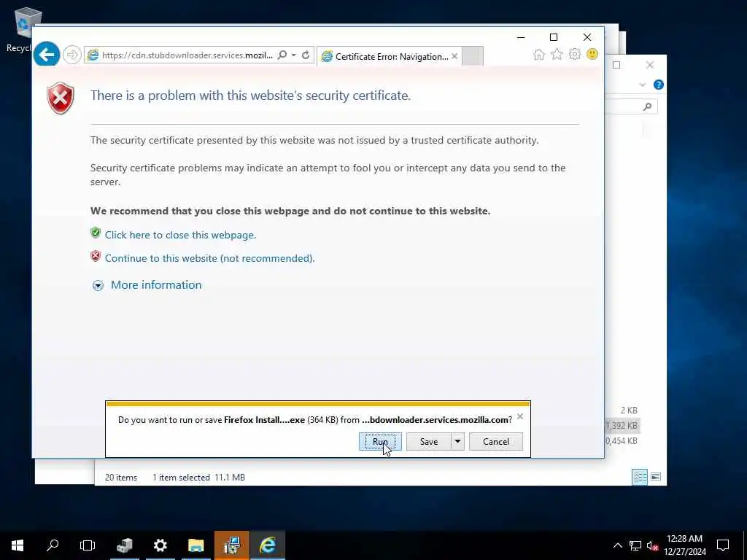747x560 pixels.
Task: Open the Home page icon
Action: click(x=539, y=54)
